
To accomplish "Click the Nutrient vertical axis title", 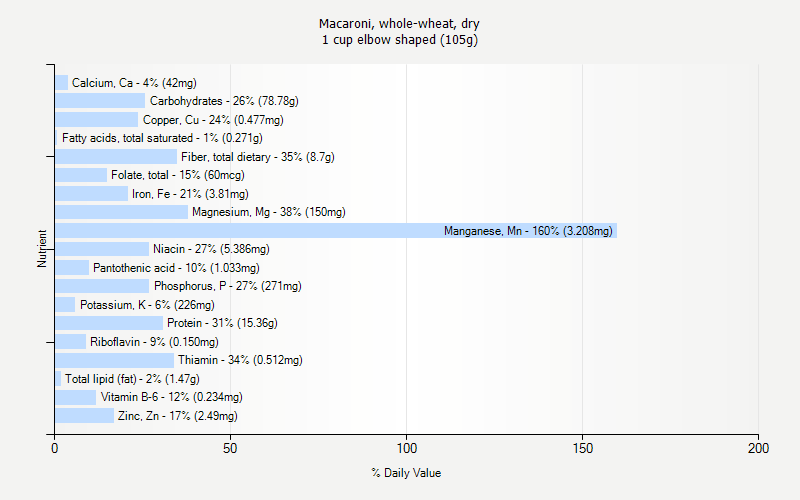I will pyautogui.click(x=42, y=249).
